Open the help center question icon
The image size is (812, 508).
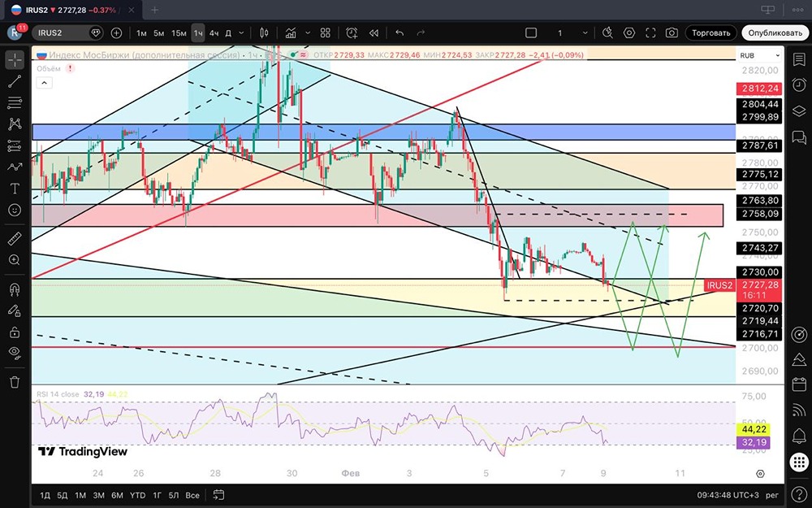(799, 494)
